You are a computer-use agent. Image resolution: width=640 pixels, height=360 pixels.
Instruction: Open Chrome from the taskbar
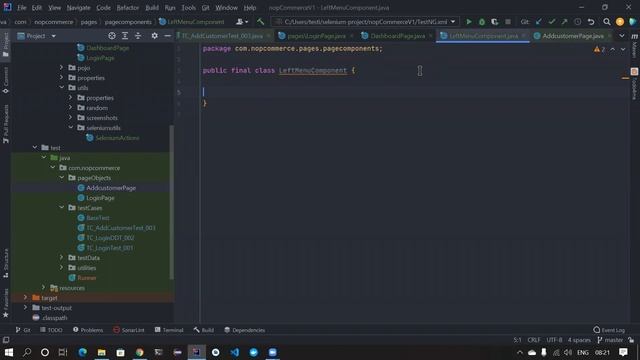(x=140, y=352)
